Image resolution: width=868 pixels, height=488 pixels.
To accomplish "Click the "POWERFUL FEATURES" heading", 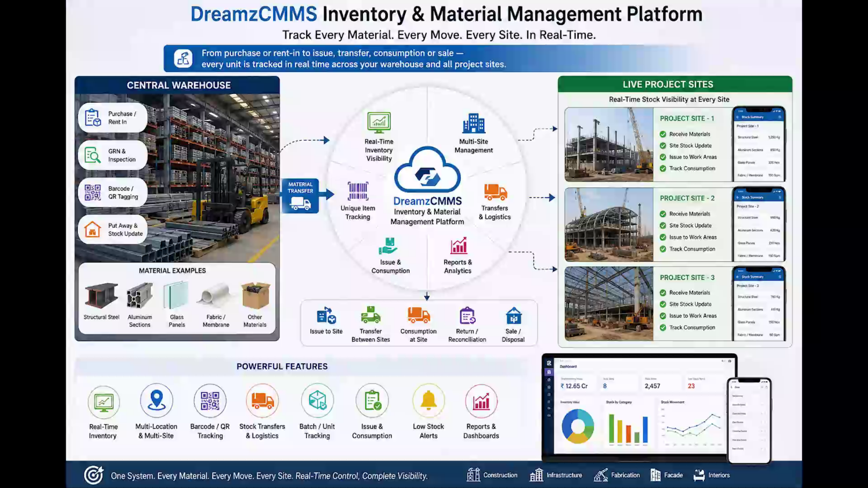I will click(x=282, y=367).
